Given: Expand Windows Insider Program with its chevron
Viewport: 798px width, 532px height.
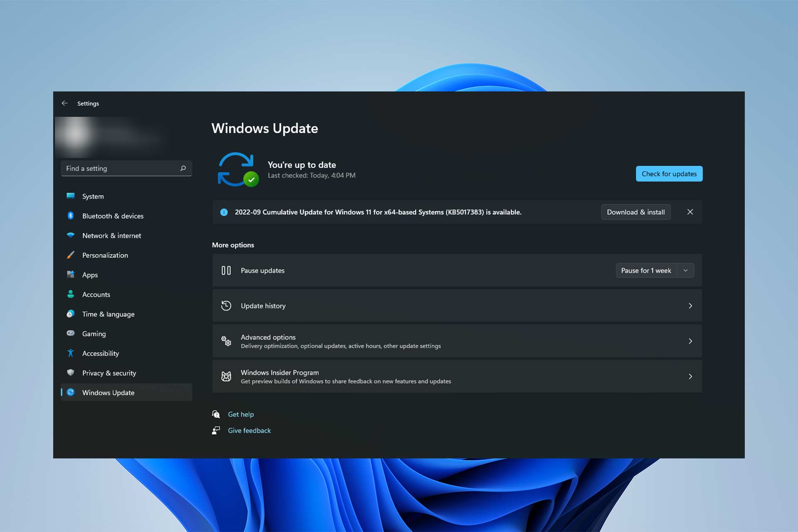Looking at the screenshot, I should point(690,377).
